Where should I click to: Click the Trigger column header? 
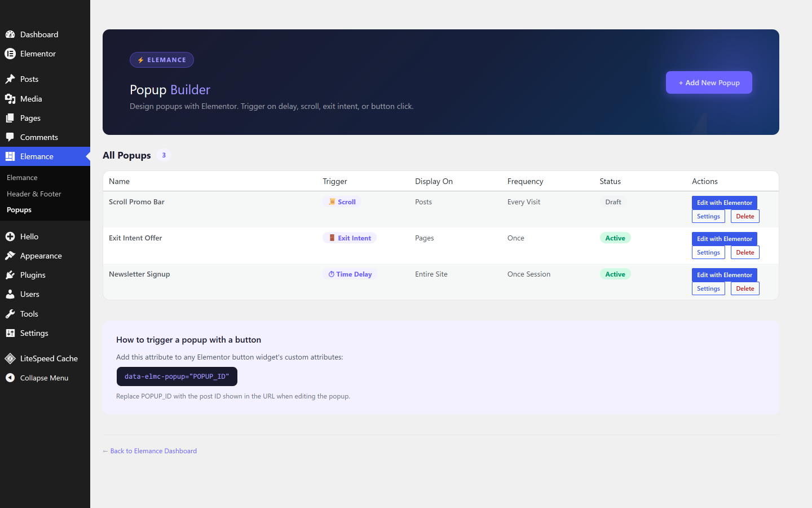point(335,181)
